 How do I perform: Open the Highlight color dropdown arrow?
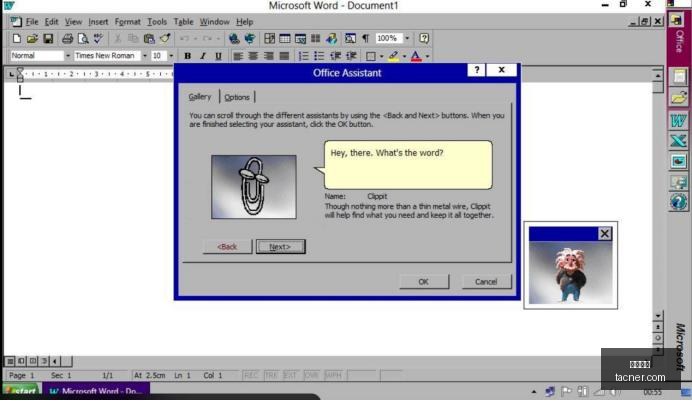pyautogui.click(x=404, y=56)
